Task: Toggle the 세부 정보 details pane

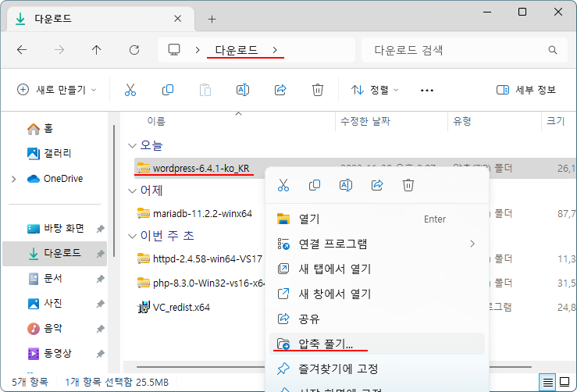Action: point(525,90)
